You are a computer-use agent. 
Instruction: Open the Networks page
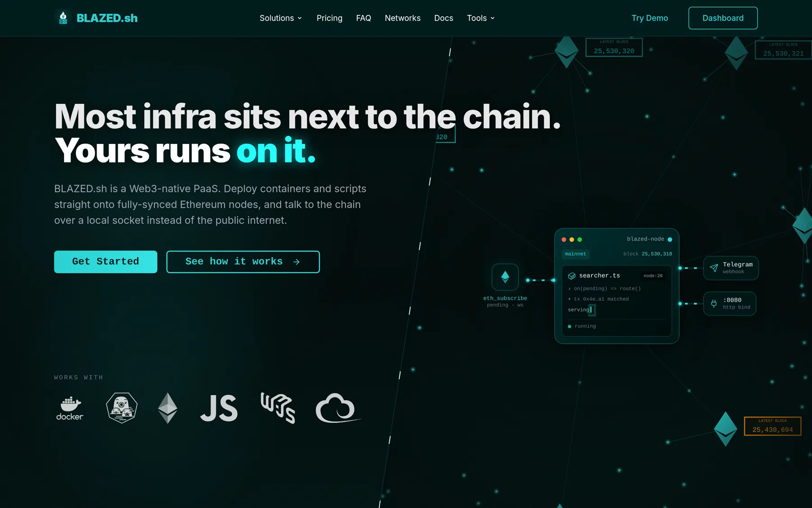(x=402, y=18)
